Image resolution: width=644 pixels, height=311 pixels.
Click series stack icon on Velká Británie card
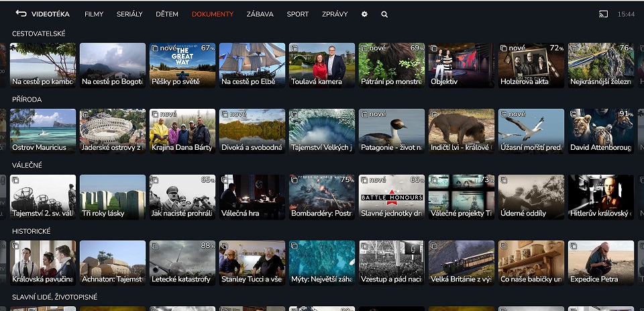[x=434, y=246]
